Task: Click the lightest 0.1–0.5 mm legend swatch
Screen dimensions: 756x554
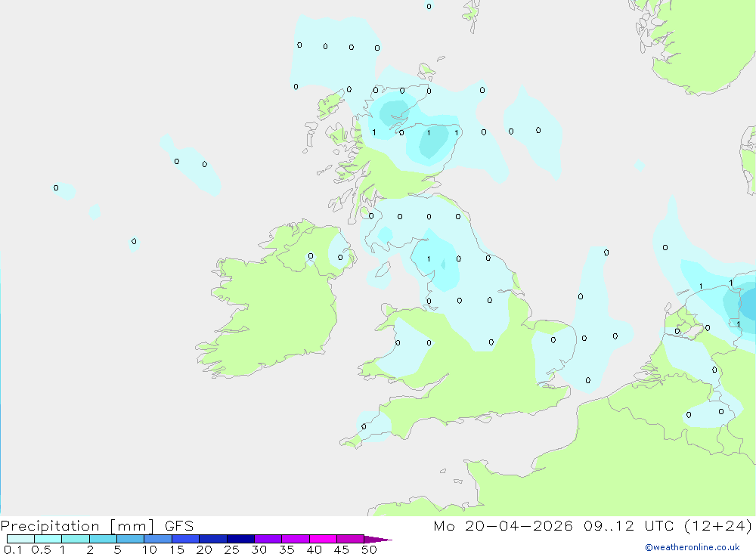Action: (20, 539)
